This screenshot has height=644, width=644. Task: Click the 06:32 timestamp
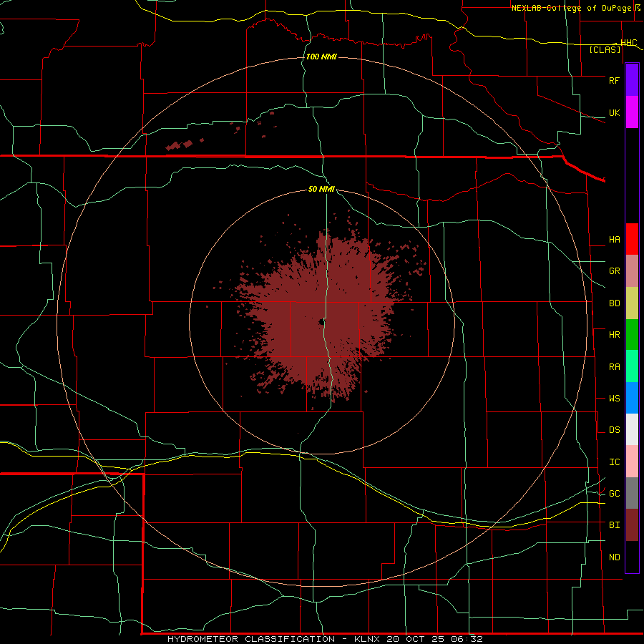[466, 639]
